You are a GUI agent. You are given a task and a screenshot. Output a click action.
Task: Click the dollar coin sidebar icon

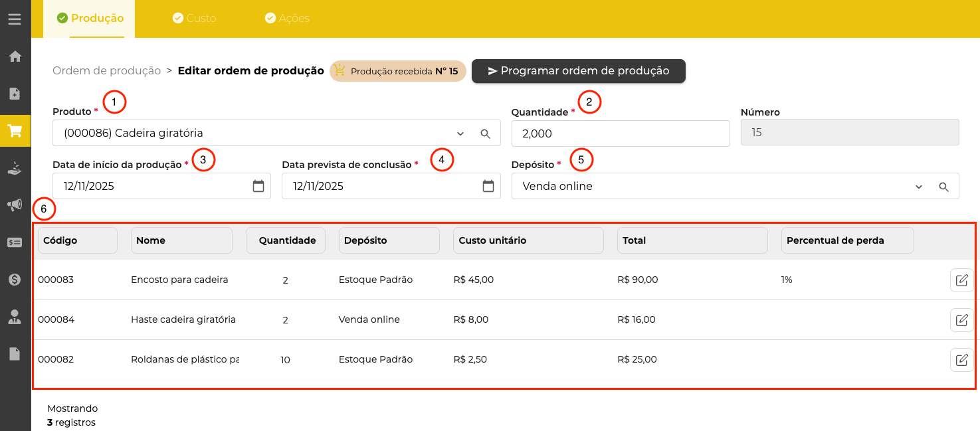15,280
